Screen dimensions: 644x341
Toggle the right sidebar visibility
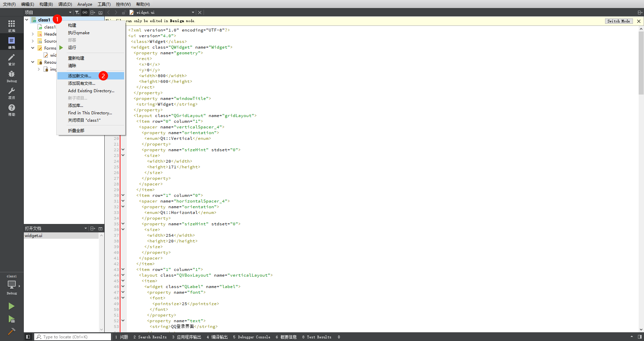640,337
